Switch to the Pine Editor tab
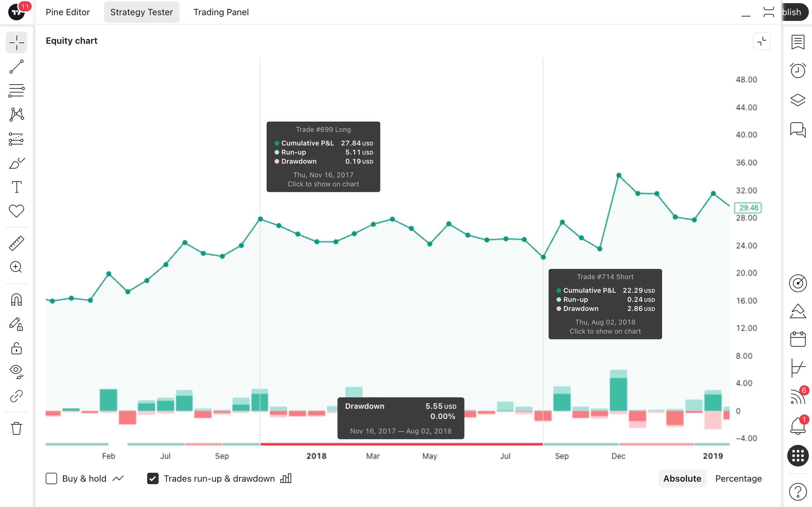The height and width of the screenshot is (507, 812). tap(68, 12)
